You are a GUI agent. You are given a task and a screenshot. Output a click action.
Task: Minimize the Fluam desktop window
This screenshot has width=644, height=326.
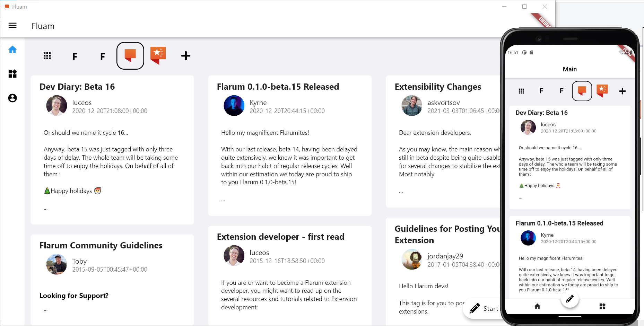(x=504, y=7)
